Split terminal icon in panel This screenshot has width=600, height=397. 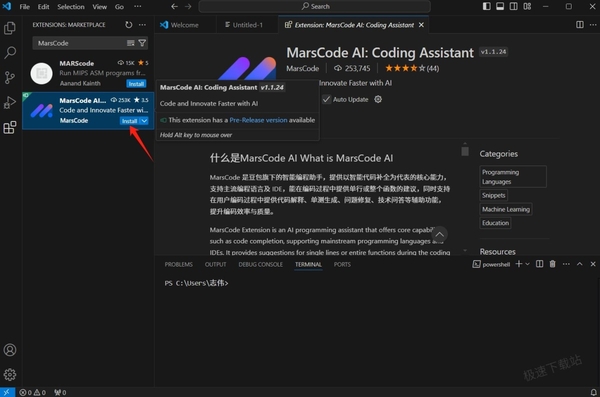click(540, 264)
